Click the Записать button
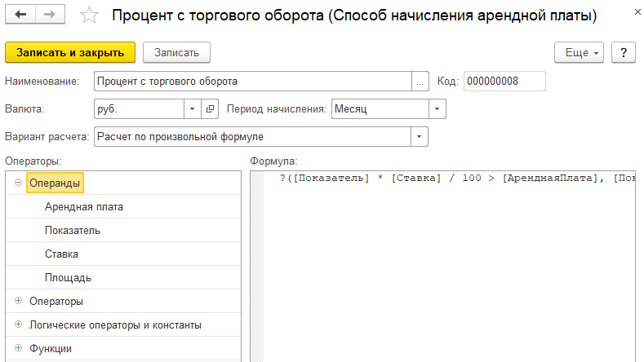Viewport: 644px width, 362px height. click(x=176, y=52)
